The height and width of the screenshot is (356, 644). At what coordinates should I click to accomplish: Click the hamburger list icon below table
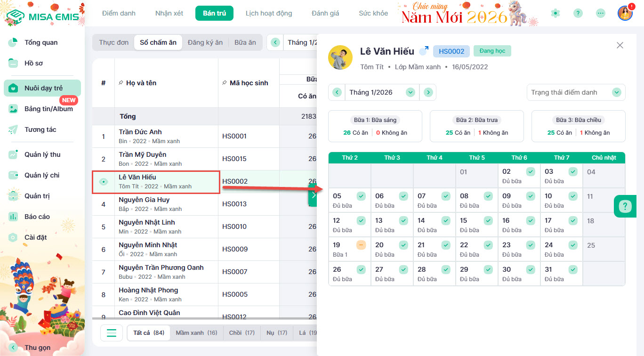pyautogui.click(x=112, y=333)
